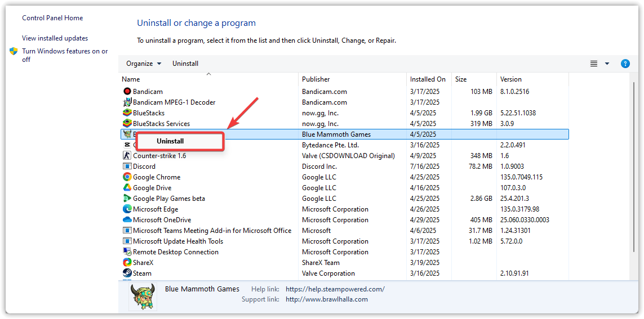Sort by the Installed On column header

(x=429, y=79)
